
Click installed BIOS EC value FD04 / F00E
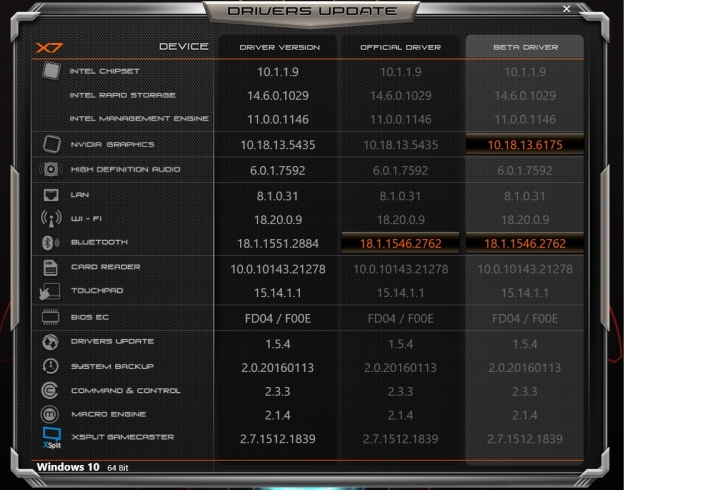tap(278, 319)
